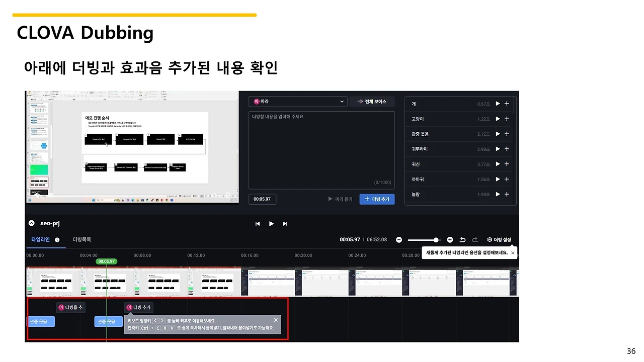
Task: Click the 더빙 추가 blue button
Action: [377, 199]
